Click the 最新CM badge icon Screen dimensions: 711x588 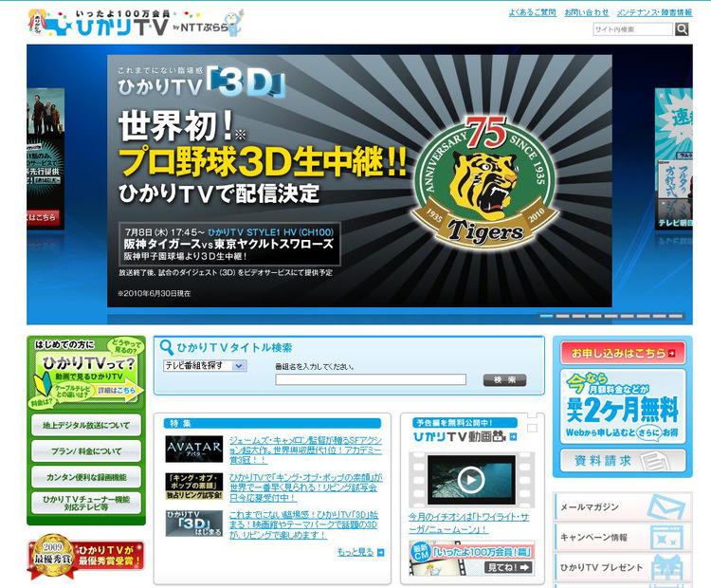[421, 553]
